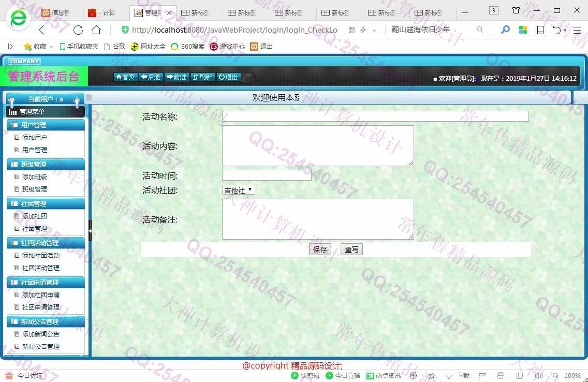This screenshot has width=588, height=382.
Task: Open the 游戏中心 bookmark
Action: click(x=227, y=47)
